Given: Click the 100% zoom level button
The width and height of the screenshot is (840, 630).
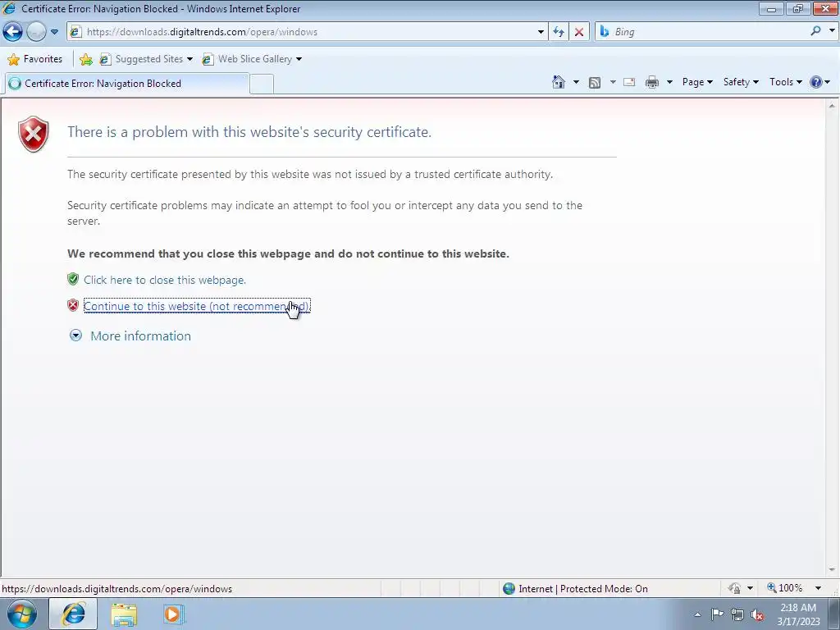Looking at the screenshot, I should pos(785,588).
